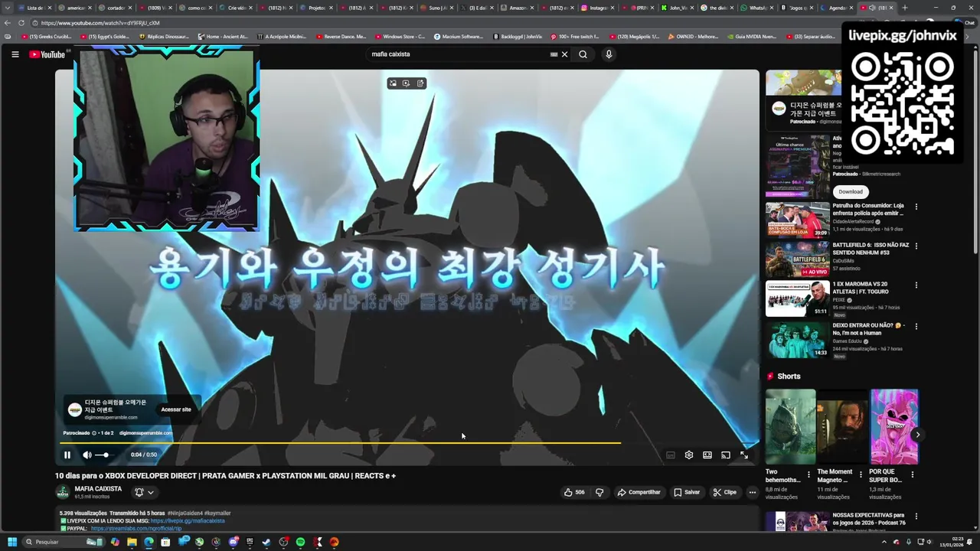Adjust the player volume slider

(x=106, y=455)
